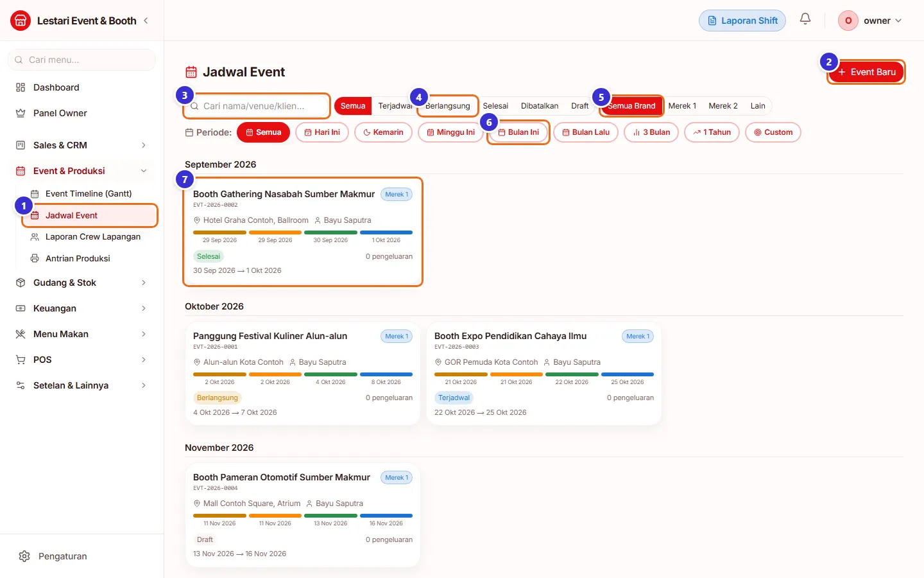Open Laporan Shift report
The image size is (924, 578).
pyautogui.click(x=742, y=21)
